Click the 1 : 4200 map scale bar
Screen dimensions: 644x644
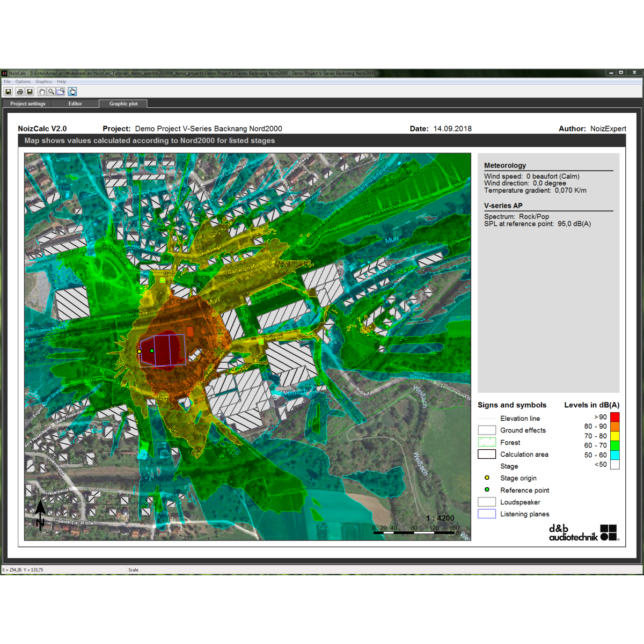416,531
